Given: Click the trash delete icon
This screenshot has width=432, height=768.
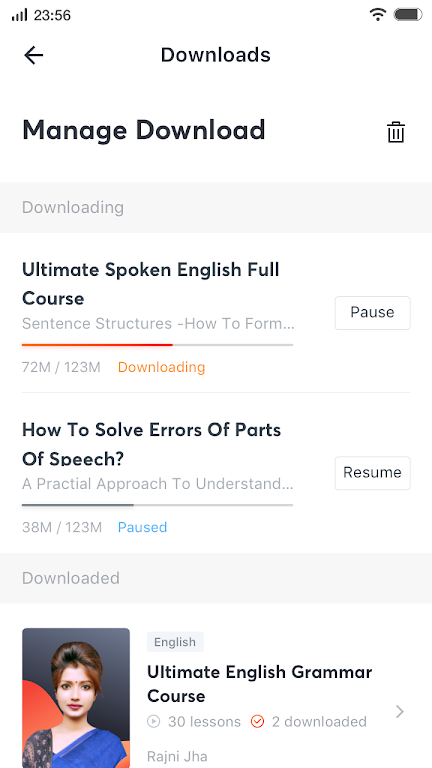Looking at the screenshot, I should [396, 132].
